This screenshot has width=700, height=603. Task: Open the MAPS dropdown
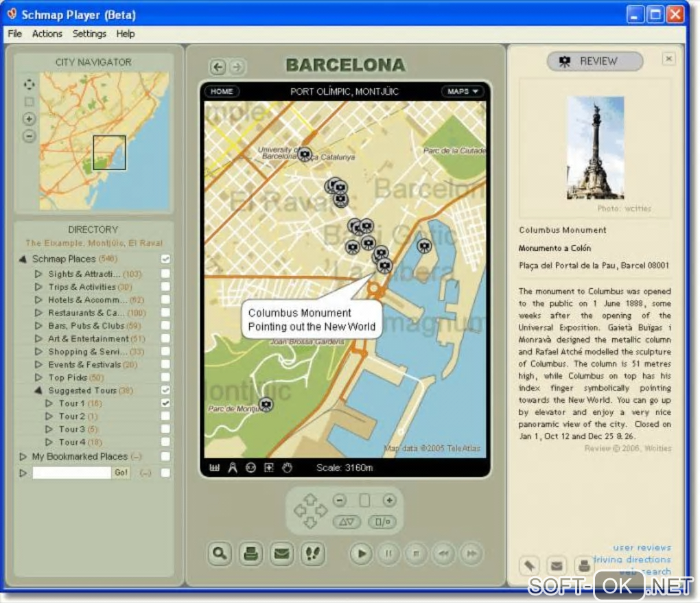(x=463, y=91)
